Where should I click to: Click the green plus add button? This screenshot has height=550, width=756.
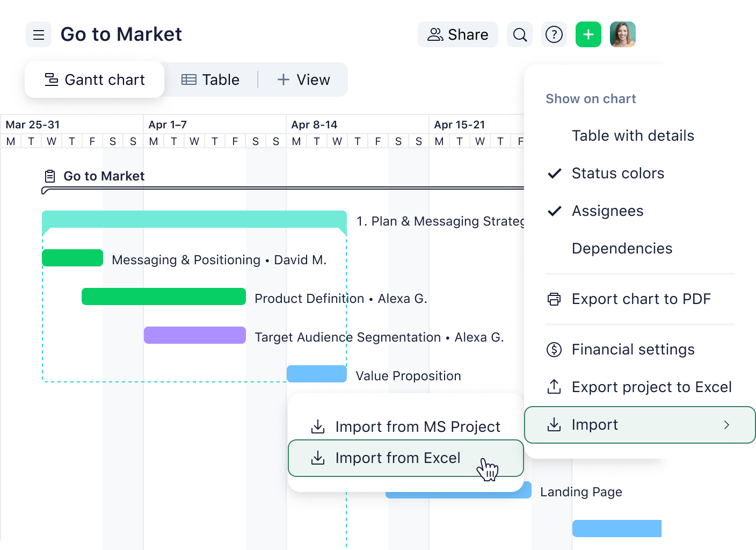[x=588, y=35]
